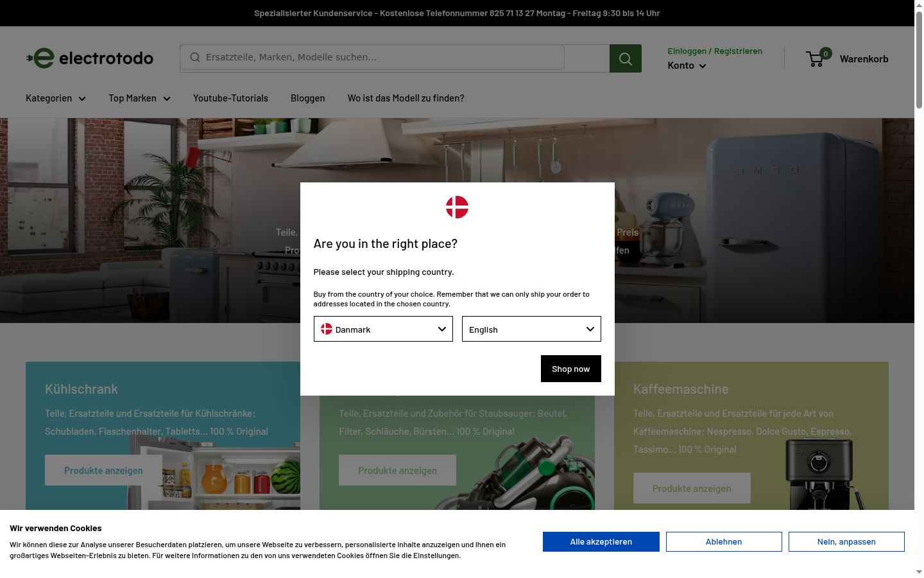The height and width of the screenshot is (578, 924).
Task: Click the customer service top banner text
Action: pos(457,13)
